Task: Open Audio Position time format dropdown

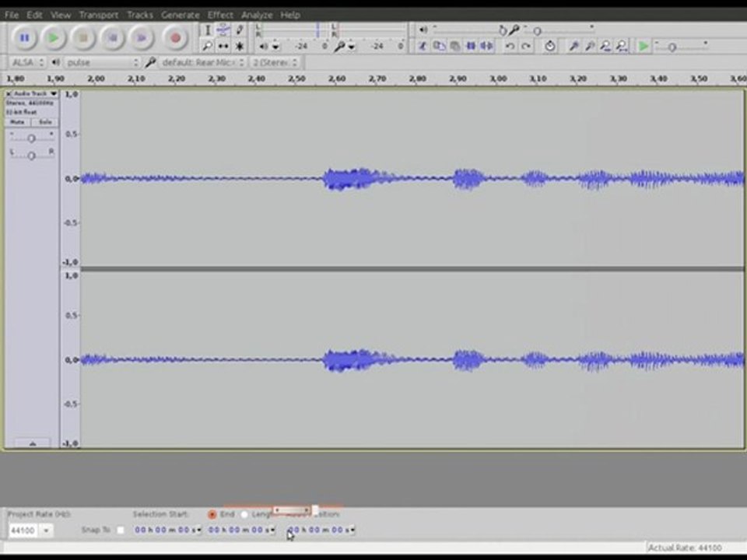Action: (352, 530)
